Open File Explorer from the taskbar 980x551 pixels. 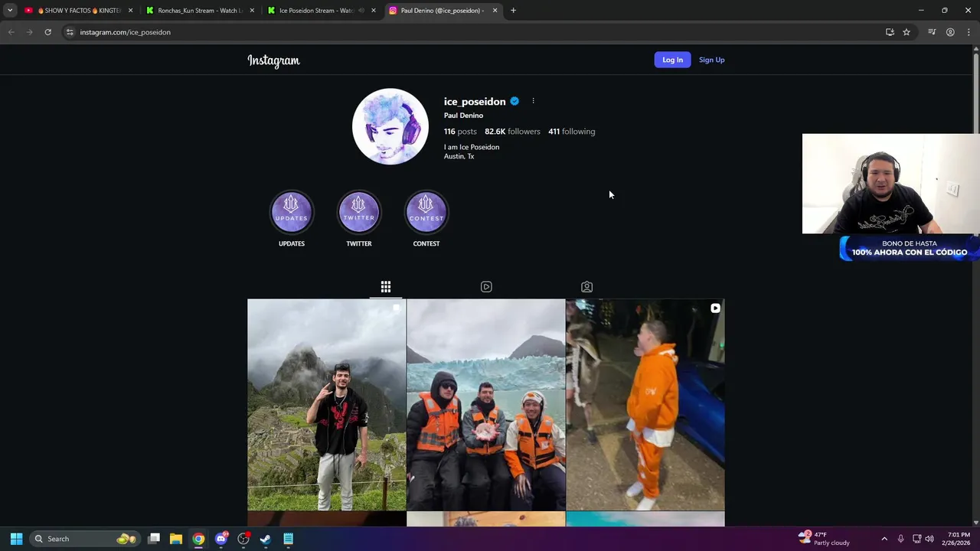pyautogui.click(x=176, y=539)
